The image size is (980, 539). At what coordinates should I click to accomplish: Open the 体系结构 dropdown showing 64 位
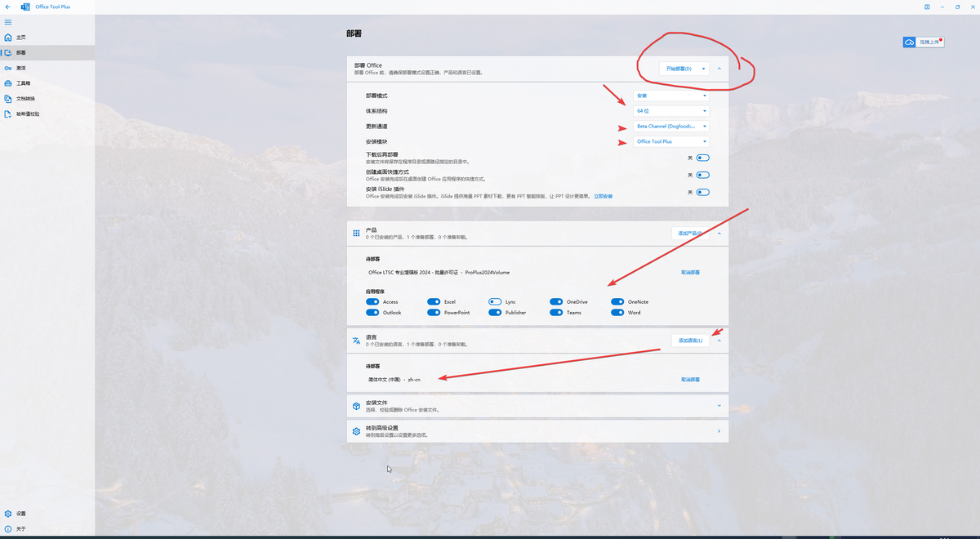click(671, 111)
